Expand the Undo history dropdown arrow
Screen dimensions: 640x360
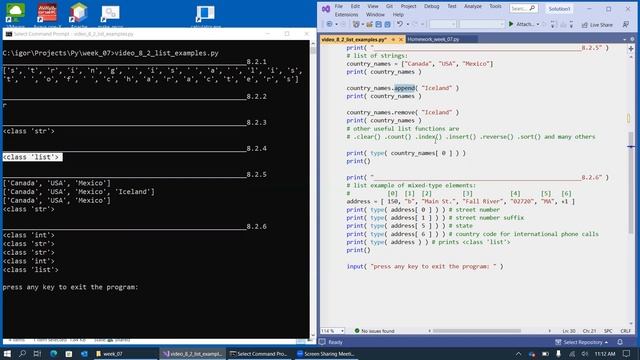tap(407, 24)
